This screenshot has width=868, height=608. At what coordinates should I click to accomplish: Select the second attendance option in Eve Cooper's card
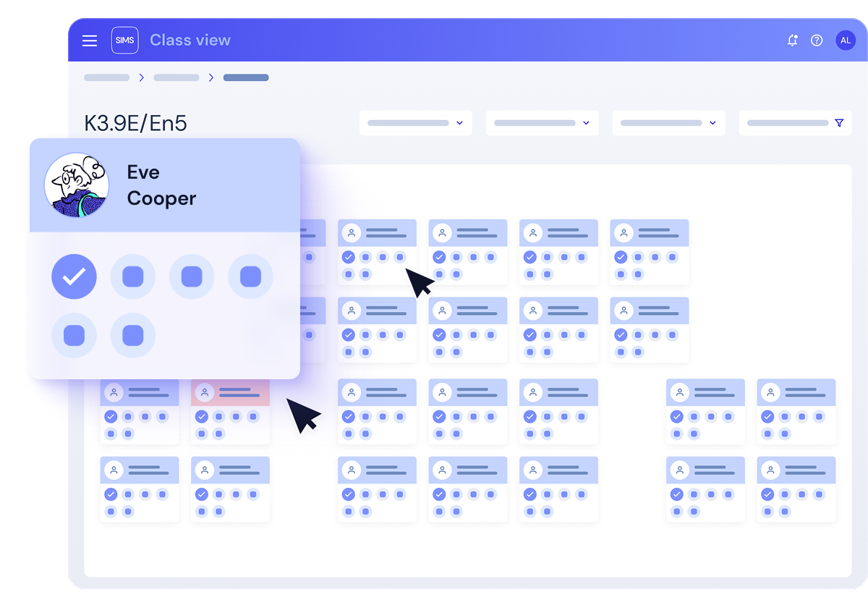tap(133, 276)
